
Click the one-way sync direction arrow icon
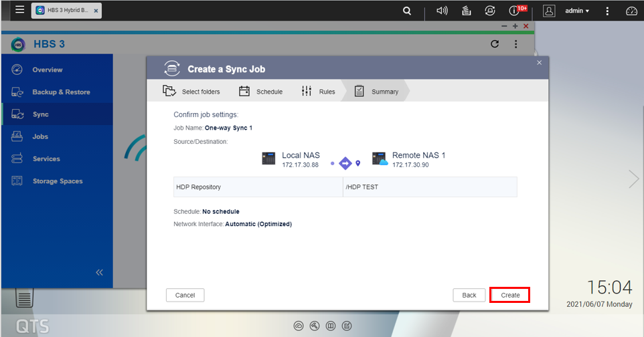[345, 163]
